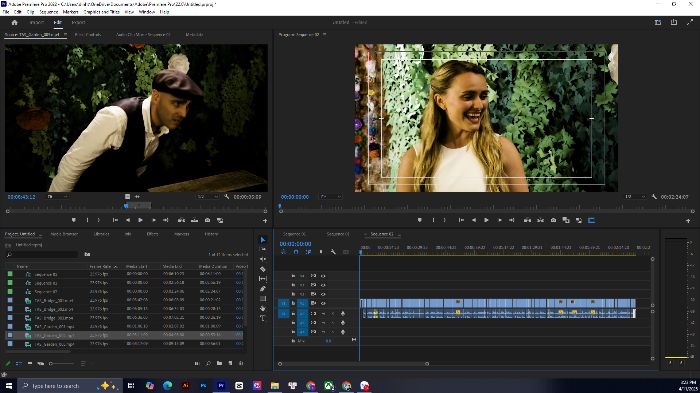Click Lift in the Program monitor
This screenshot has height=393, width=700.
pyautogui.click(x=527, y=220)
